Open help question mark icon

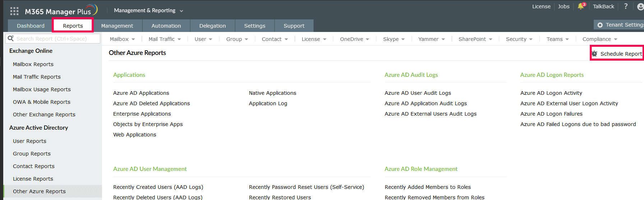(626, 6)
